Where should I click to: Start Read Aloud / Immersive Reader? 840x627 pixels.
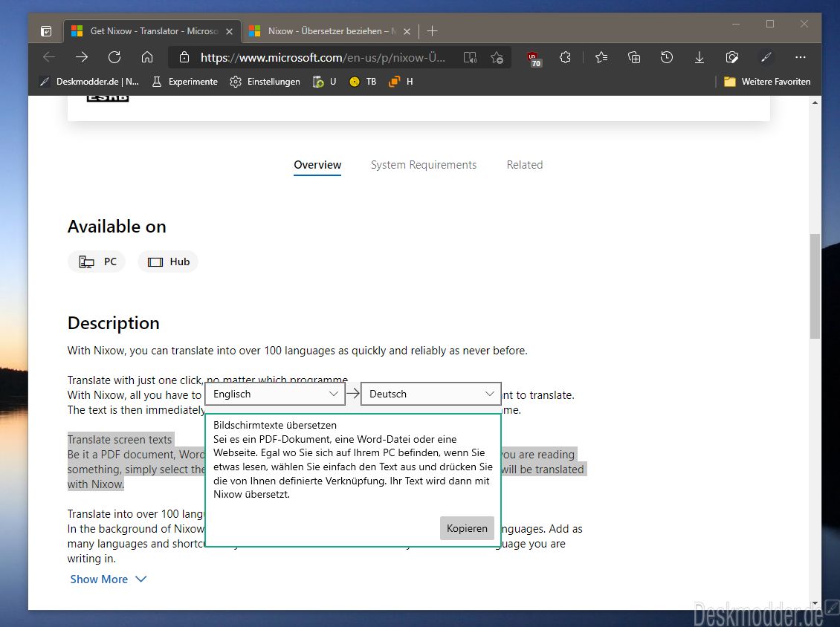[x=470, y=57]
